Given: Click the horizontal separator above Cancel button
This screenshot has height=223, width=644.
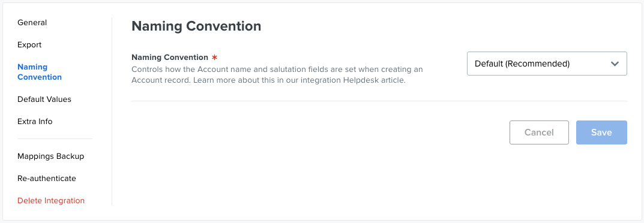Looking at the screenshot, I should (379, 101).
